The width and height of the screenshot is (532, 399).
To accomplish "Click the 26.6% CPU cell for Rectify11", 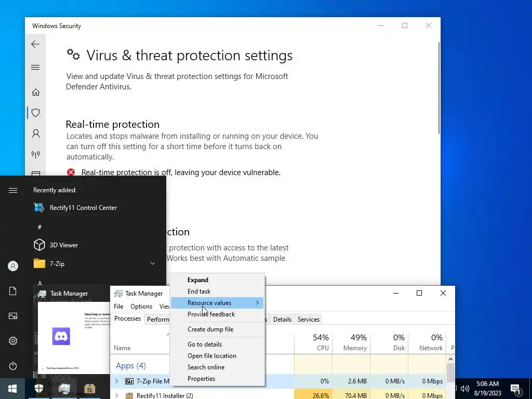I will coord(313,395).
